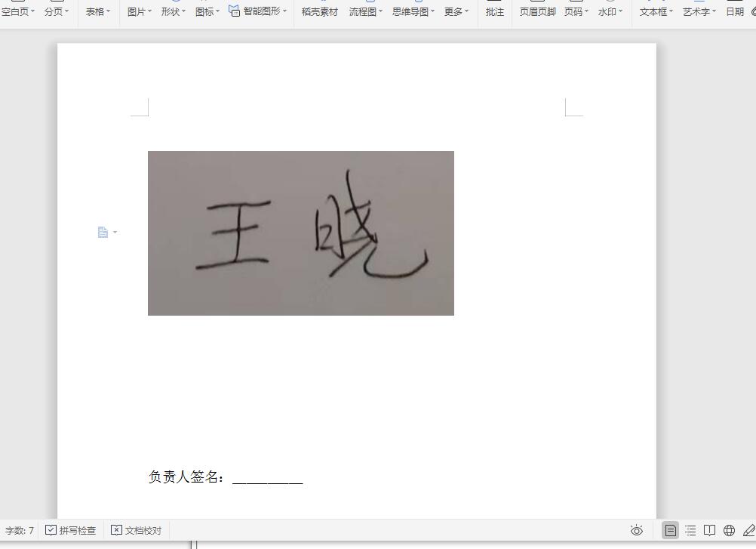The width and height of the screenshot is (756, 549).
Task: Open the 表格 table menu
Action: point(97,11)
